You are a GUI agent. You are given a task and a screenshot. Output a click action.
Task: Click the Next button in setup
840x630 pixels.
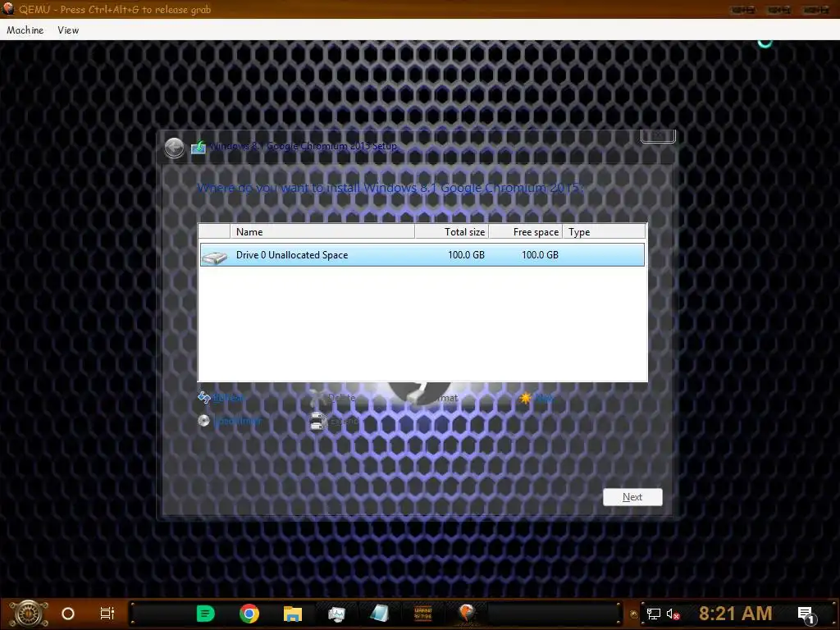632,497
